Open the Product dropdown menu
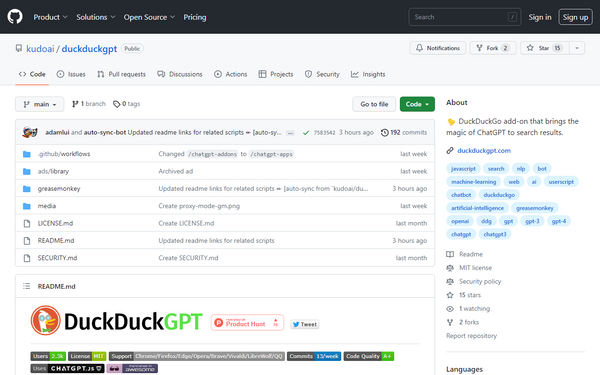The height and width of the screenshot is (375, 600). (x=51, y=17)
